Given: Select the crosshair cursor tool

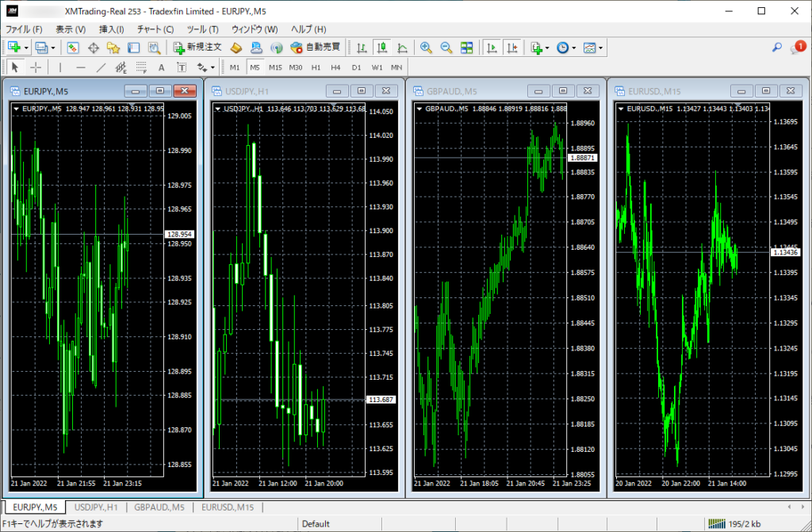Looking at the screenshot, I should (x=36, y=67).
